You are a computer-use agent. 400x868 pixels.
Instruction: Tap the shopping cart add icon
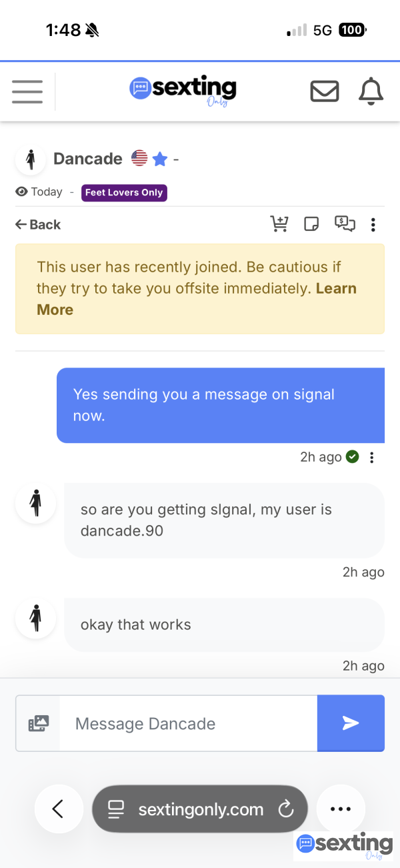pyautogui.click(x=279, y=224)
